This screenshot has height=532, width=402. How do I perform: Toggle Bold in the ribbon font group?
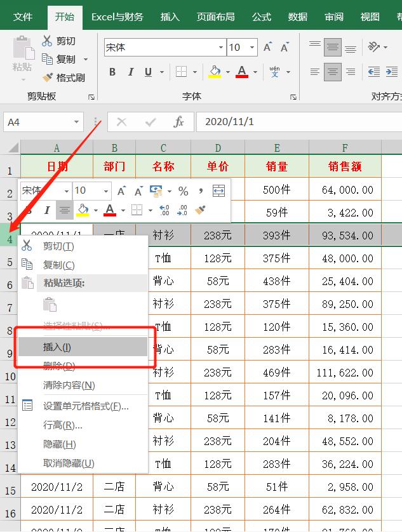(112, 72)
